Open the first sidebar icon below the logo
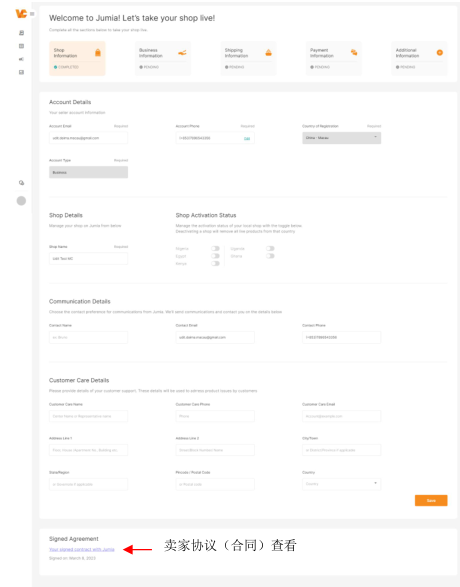Screen dimensions: 460x587 (x=21, y=33)
